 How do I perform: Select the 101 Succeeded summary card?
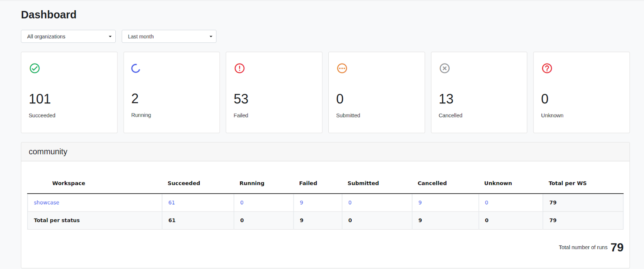click(x=69, y=92)
